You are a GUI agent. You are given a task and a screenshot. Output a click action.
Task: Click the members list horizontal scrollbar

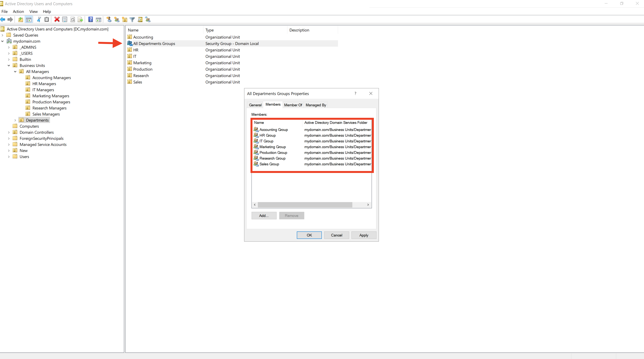pyautogui.click(x=305, y=205)
